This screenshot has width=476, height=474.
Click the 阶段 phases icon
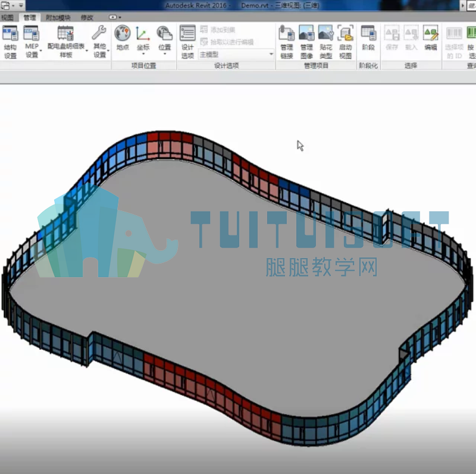(368, 38)
